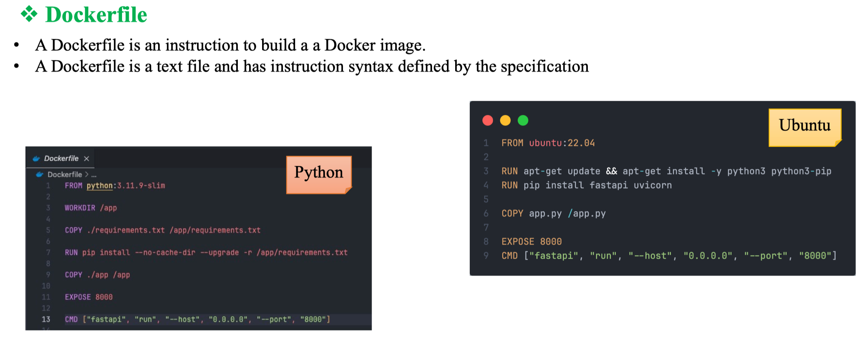
Task: Close the Dockerfile editor tab
Action: tap(87, 159)
